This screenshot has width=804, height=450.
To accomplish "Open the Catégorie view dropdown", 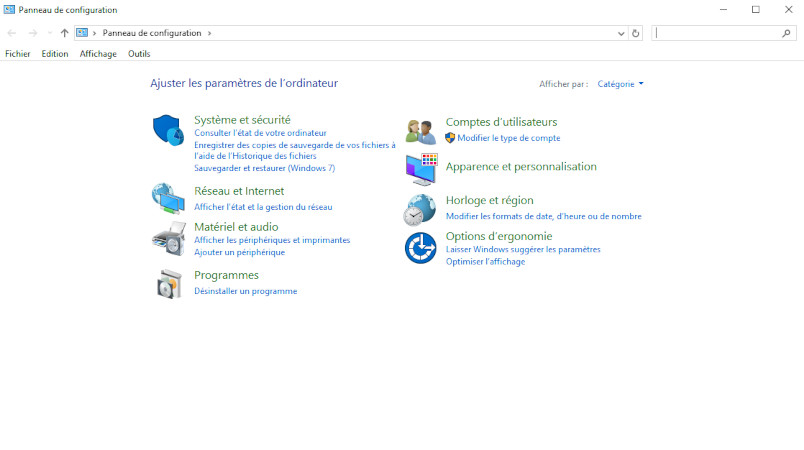I will click(x=620, y=84).
